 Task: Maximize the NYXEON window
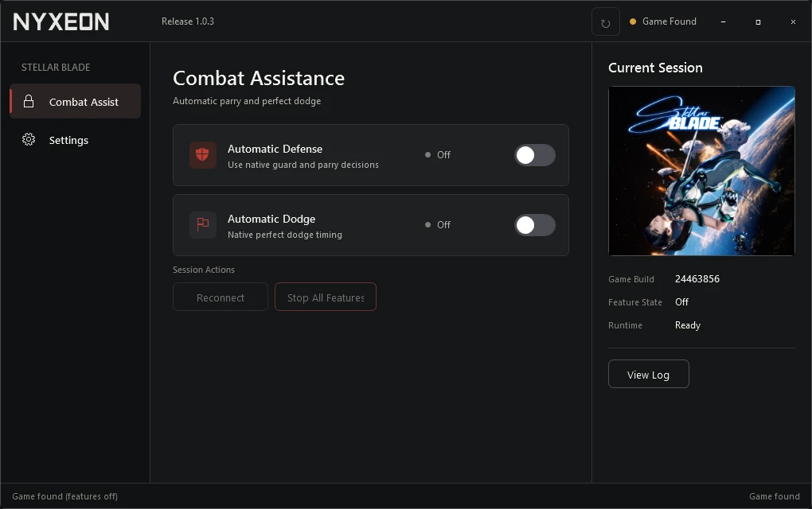click(x=758, y=21)
